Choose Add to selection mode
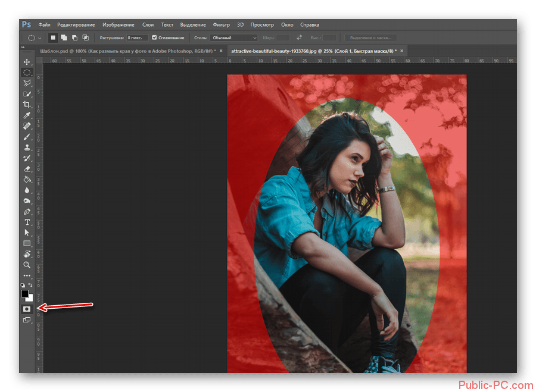Screen dimensions: 536x392 tap(64, 37)
